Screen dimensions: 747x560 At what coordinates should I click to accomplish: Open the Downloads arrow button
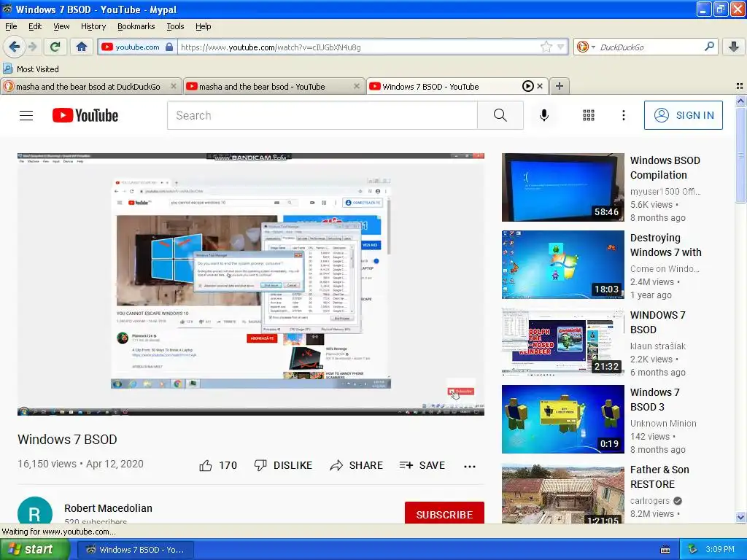point(734,47)
